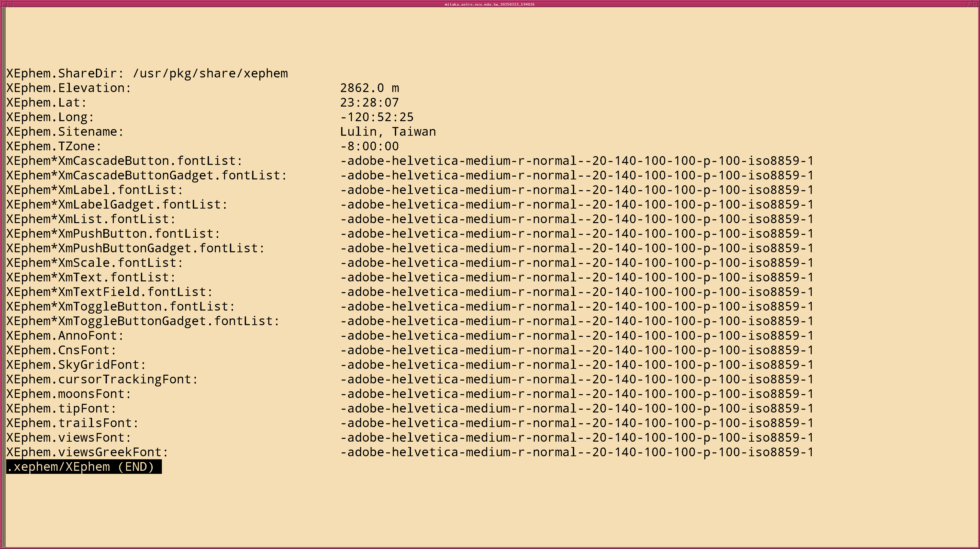
Task: Click the XEphem.ShareDir path /usr/pkg/share/xephem
Action: [x=210, y=73]
